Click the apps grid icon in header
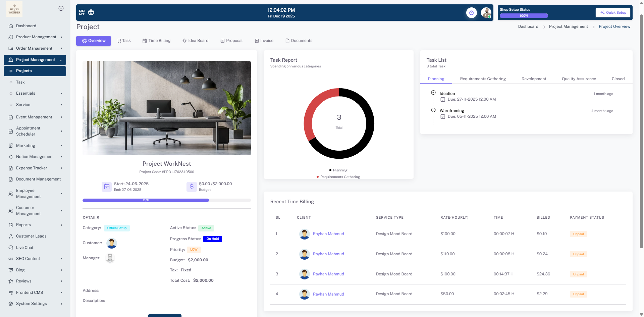Screen dimensions: 644x317 pyautogui.click(x=82, y=12)
